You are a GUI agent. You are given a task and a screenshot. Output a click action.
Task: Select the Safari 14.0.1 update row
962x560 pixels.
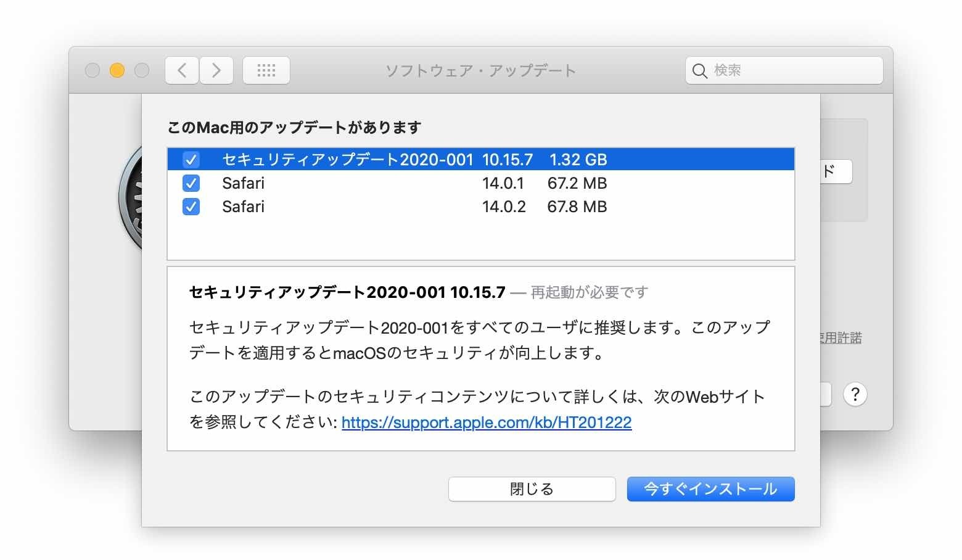pos(480,183)
